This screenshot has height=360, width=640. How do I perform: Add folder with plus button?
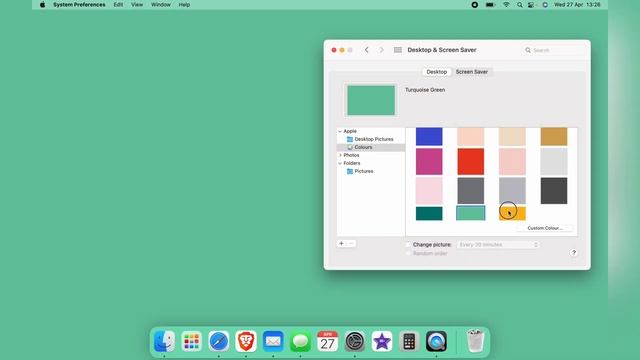[341, 244]
